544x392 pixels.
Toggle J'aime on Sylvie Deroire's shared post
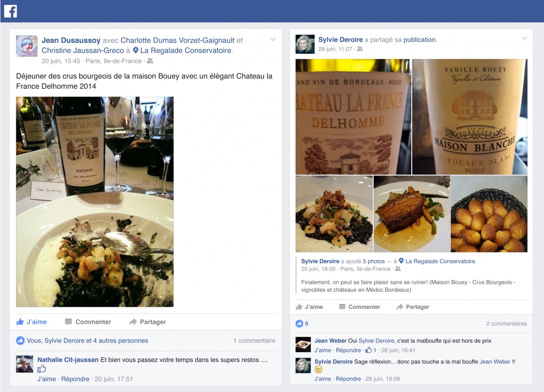tap(309, 307)
